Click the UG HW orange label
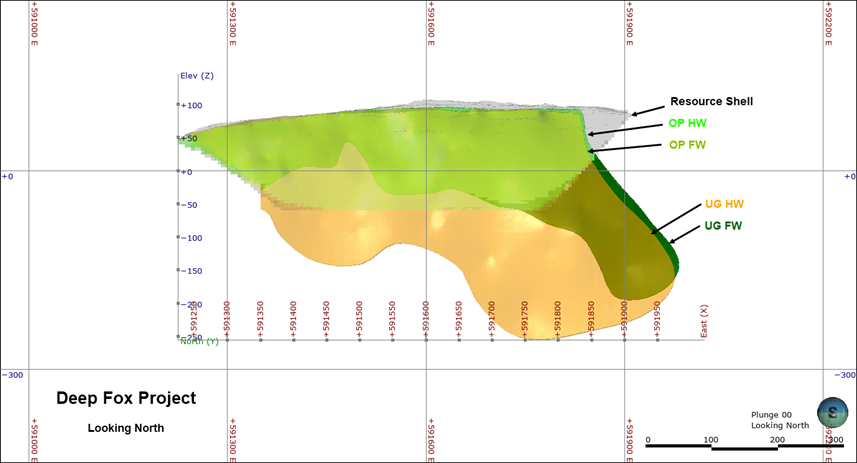 click(724, 204)
